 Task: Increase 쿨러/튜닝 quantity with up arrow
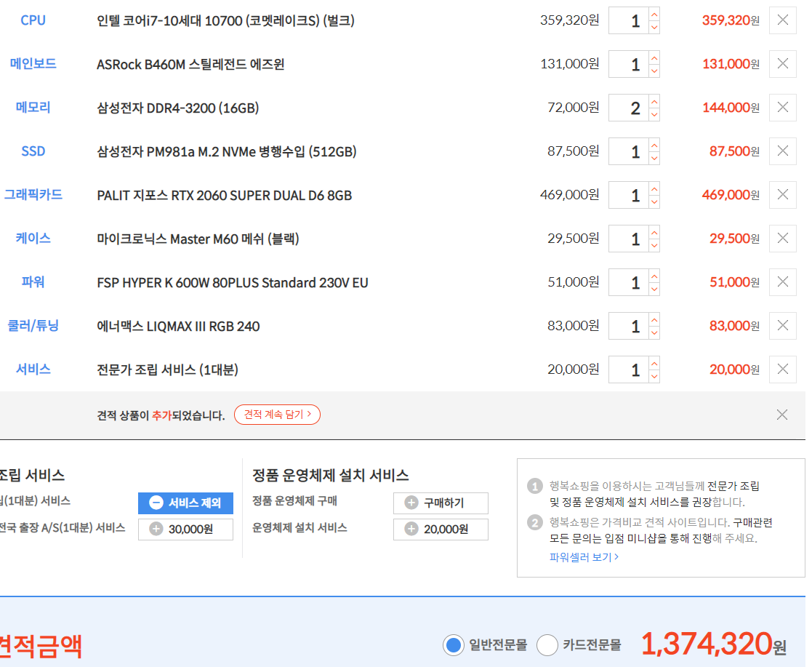[x=654, y=319]
